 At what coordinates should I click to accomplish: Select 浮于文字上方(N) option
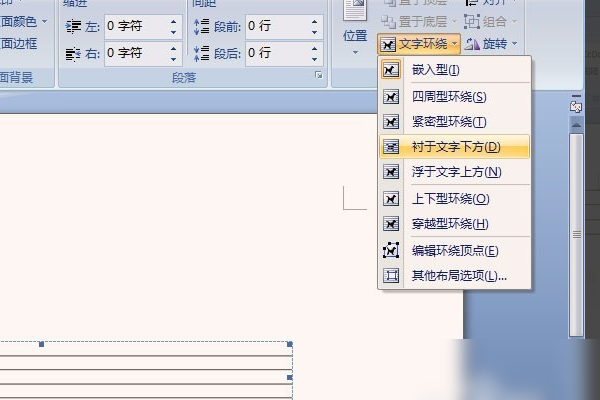455,172
